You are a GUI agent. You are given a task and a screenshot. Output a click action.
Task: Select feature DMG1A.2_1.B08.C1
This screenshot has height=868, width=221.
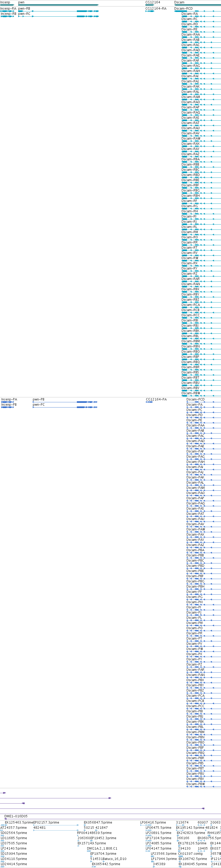(x=102, y=849)
